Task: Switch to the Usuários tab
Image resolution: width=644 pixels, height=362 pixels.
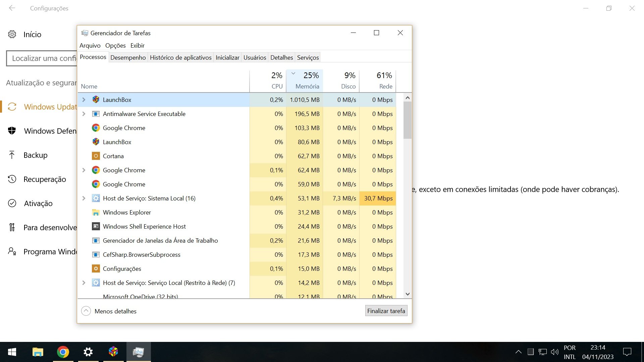Action: [x=255, y=57]
